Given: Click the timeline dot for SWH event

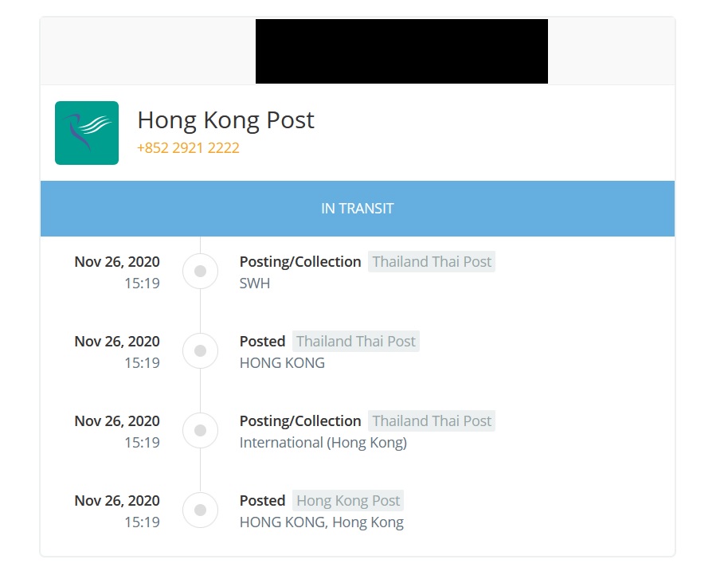Looking at the screenshot, I should 200,271.
